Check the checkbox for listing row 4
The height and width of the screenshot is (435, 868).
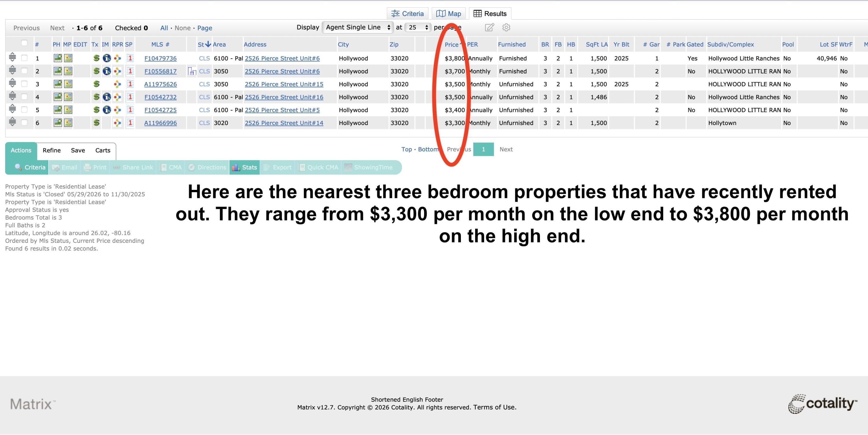(x=24, y=97)
